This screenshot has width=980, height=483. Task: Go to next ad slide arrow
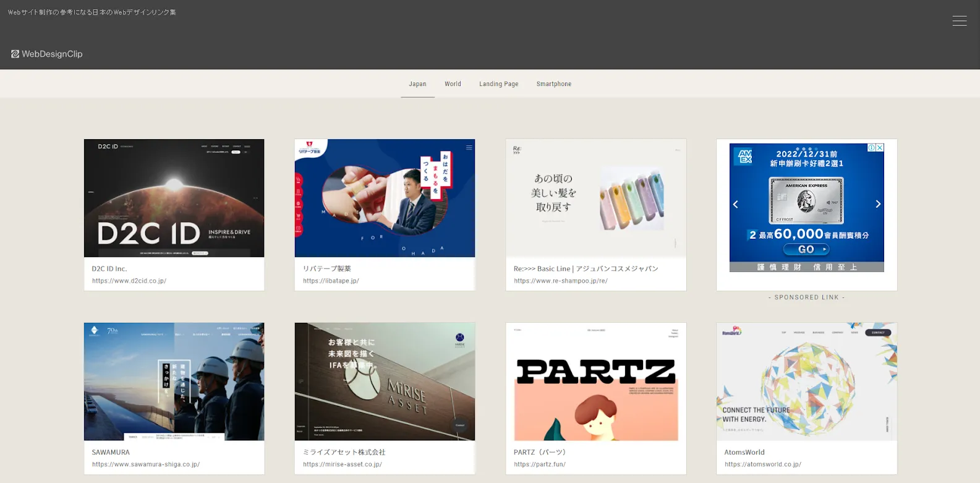pos(878,204)
